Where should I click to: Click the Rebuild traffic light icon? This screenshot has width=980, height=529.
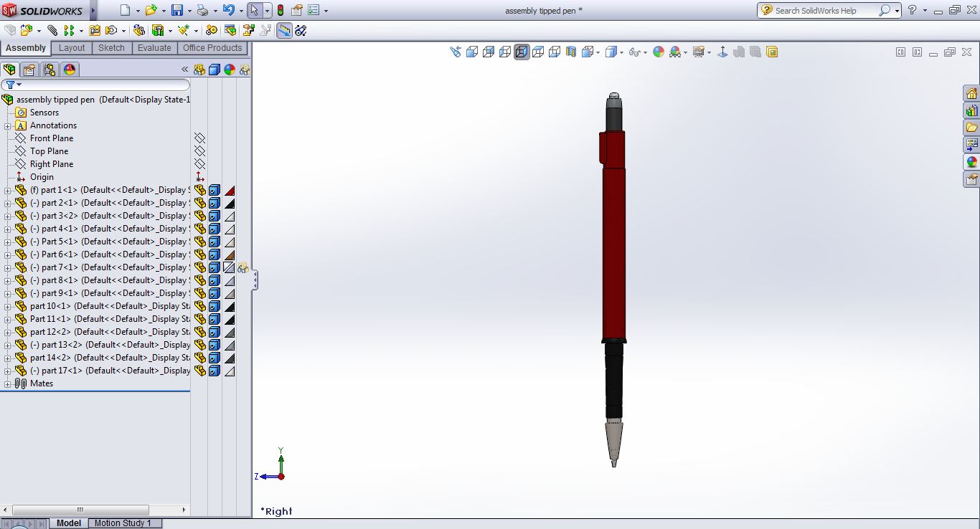(x=280, y=10)
